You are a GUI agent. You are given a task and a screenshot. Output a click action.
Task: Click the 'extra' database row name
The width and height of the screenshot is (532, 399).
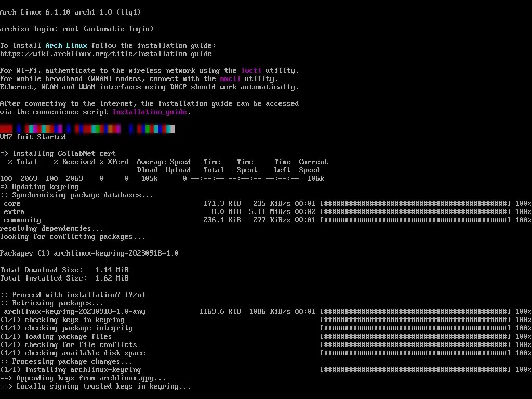(x=14, y=212)
